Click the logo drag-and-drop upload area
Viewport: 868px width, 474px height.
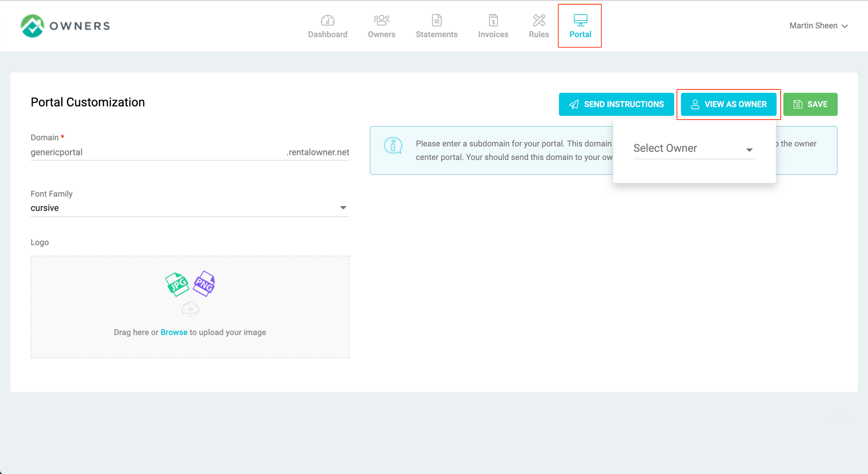(x=190, y=307)
